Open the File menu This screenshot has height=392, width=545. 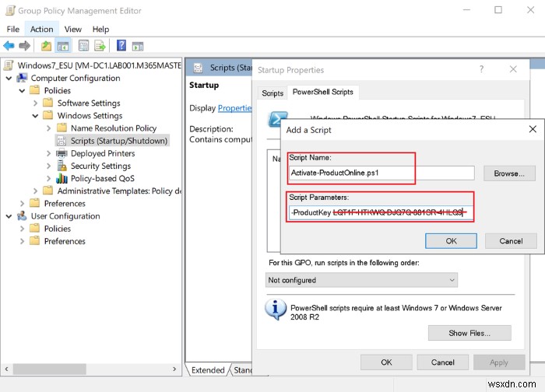coord(13,29)
